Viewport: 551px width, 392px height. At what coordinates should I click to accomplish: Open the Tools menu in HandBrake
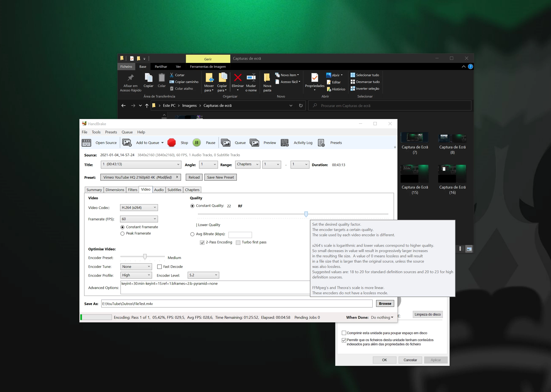(96, 132)
